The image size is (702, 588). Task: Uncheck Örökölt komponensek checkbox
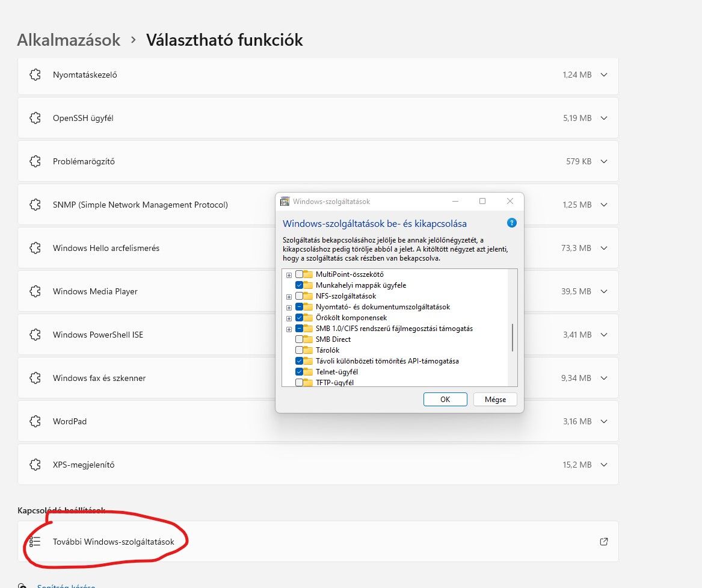[299, 318]
